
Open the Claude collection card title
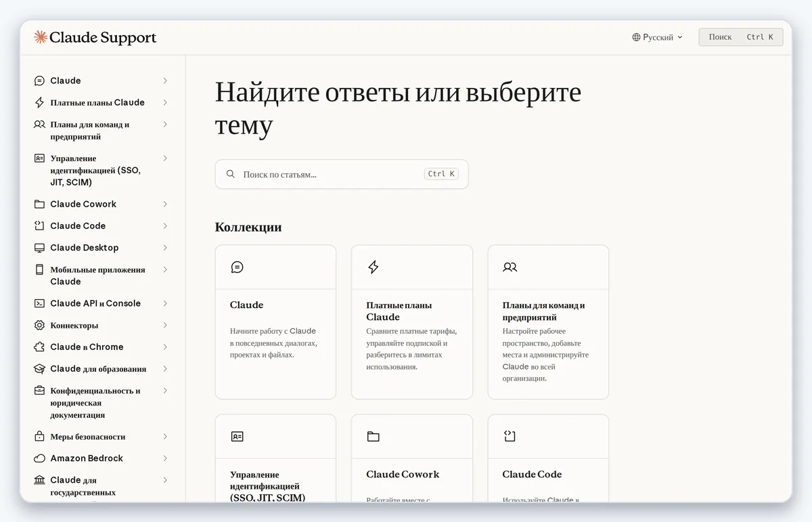[246, 305]
